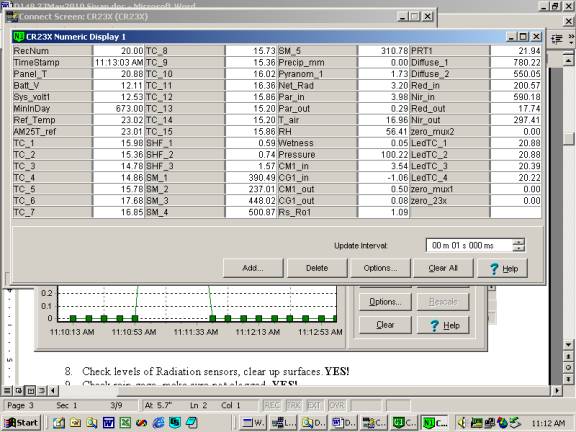This screenshot has height=432, width=576.
Task: Click the question mark Help button in Numeric Display
Action: click(x=503, y=269)
